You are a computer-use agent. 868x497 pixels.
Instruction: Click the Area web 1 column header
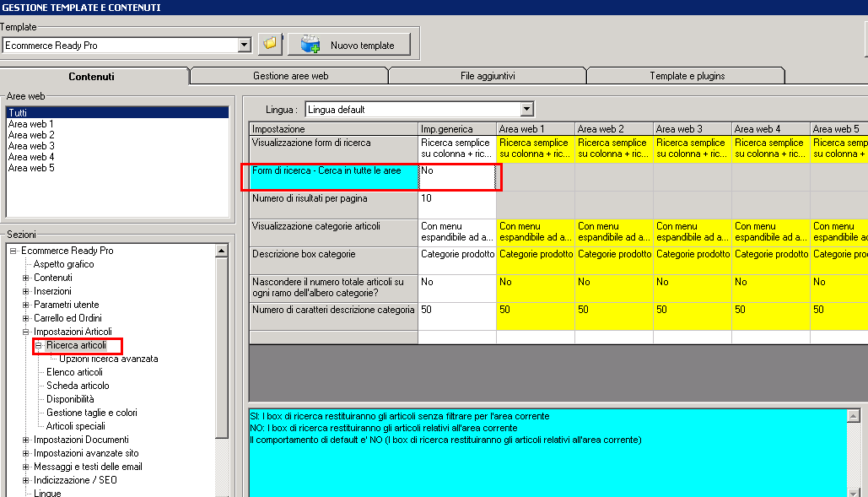536,129
